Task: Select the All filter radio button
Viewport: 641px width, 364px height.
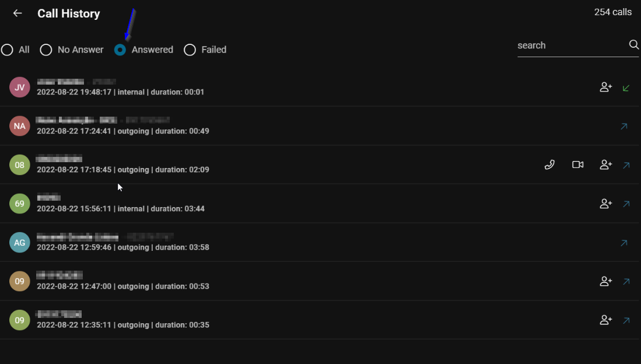Action: (7, 50)
